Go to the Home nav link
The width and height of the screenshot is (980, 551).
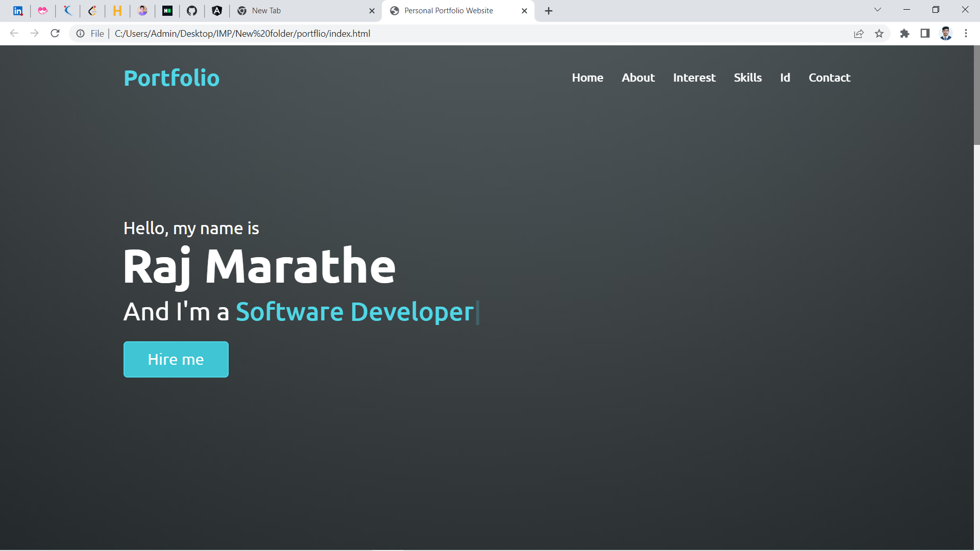587,78
